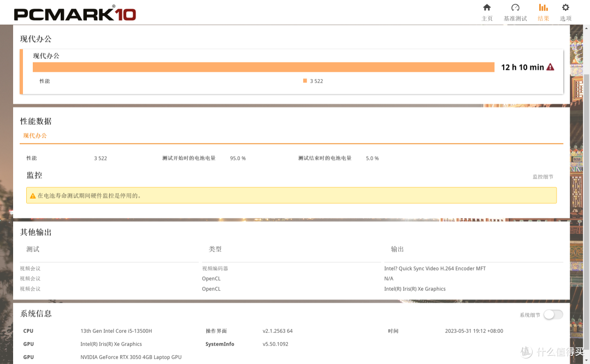Click the N/A output value
The image size is (590, 364).
[x=389, y=279]
